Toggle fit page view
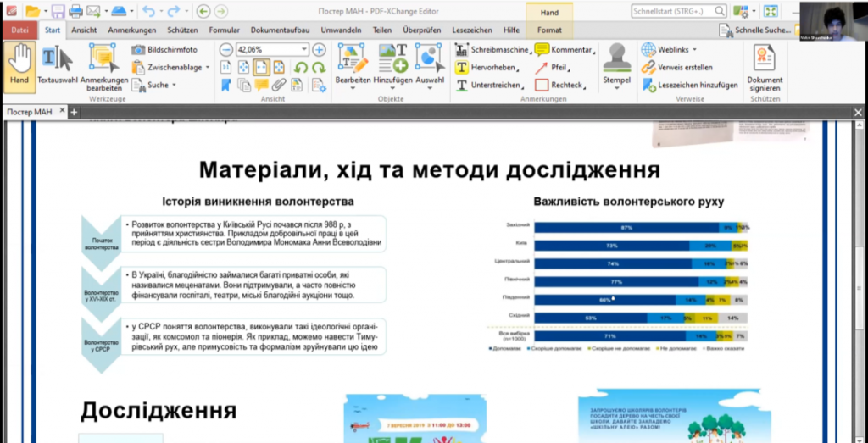868x443 pixels. click(x=243, y=68)
